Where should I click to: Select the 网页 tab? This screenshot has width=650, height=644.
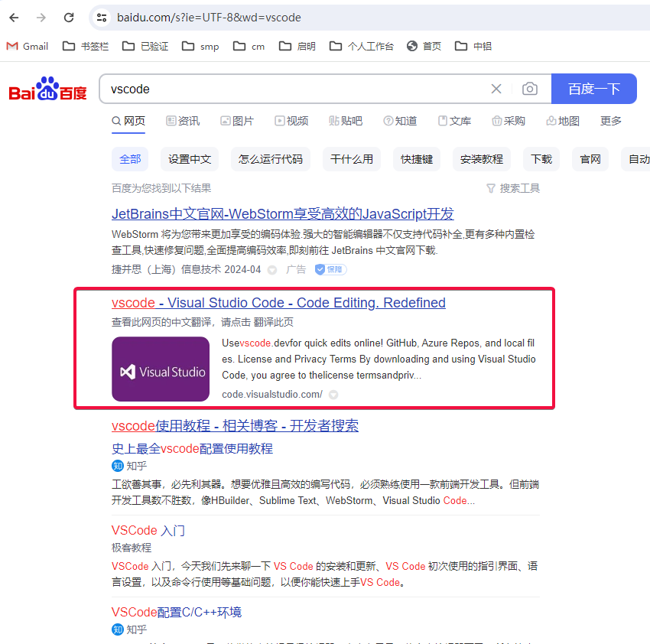click(x=128, y=121)
